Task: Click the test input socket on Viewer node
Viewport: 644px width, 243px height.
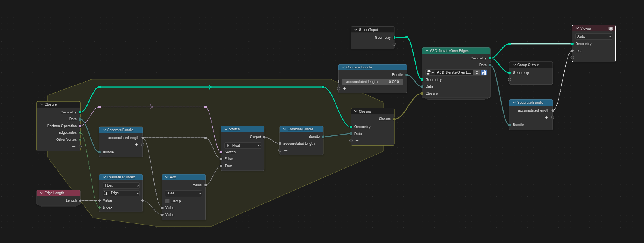Action: click(x=572, y=51)
